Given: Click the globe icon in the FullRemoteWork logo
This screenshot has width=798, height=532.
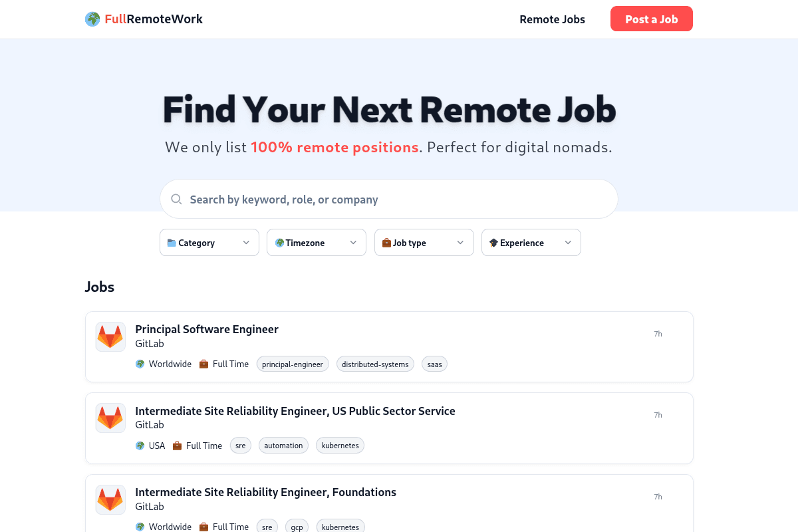Looking at the screenshot, I should click(92, 19).
